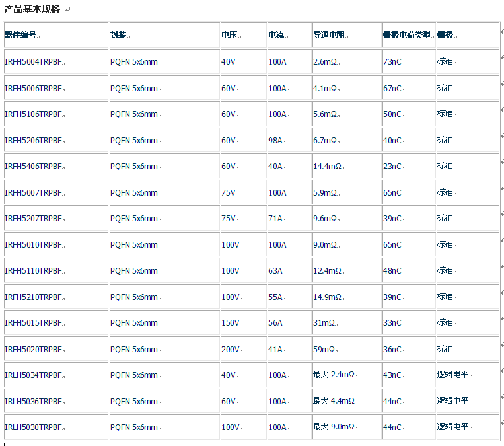Click the 栅极电荷类型 column header
The height and width of the screenshot is (446, 504).
tap(407, 35)
